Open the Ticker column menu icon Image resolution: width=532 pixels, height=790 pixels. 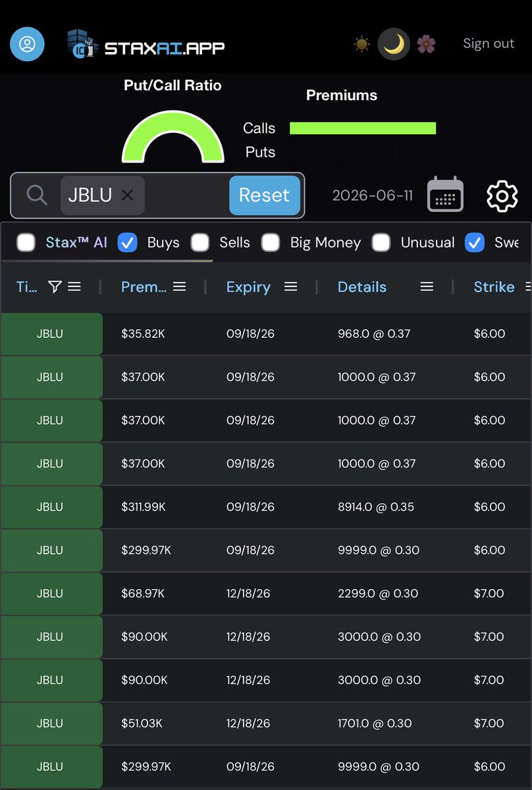pos(74,286)
